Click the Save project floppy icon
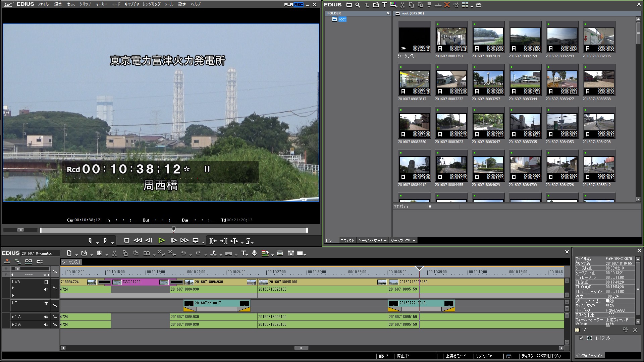644x362 pixels. [x=99, y=253]
